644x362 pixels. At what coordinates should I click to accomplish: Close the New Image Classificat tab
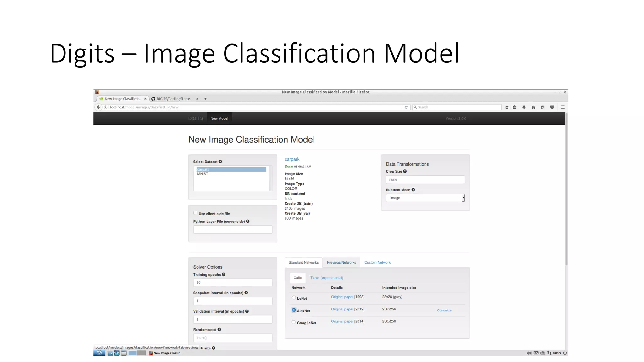pos(145,99)
